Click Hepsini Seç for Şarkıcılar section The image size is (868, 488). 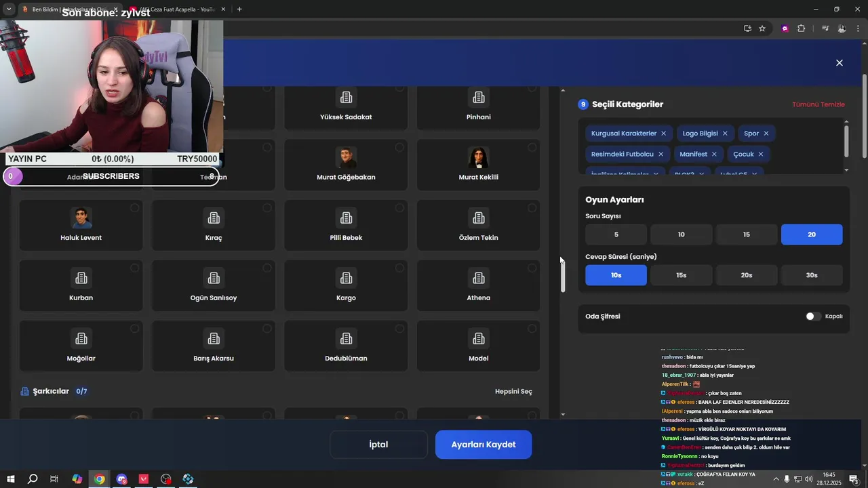pyautogui.click(x=513, y=392)
